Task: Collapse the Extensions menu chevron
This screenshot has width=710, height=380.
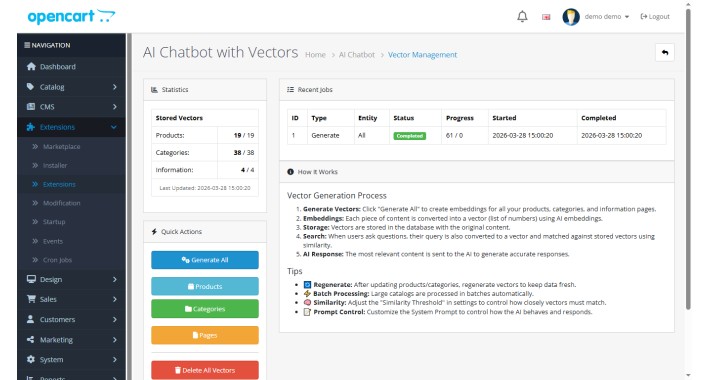Action: click(x=114, y=127)
